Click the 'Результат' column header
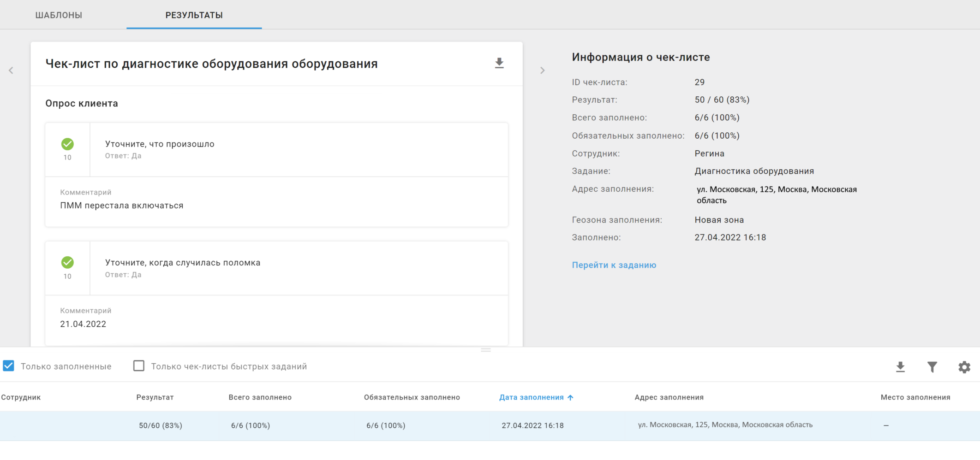 coord(155,397)
